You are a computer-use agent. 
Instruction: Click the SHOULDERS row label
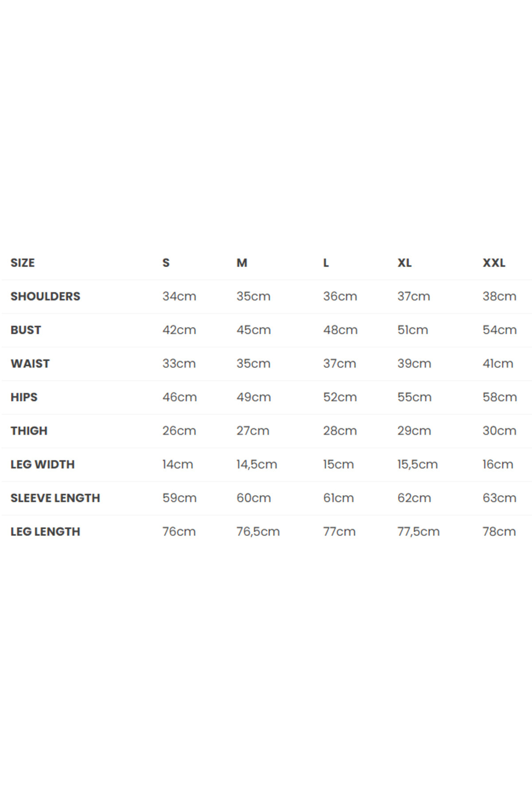45,296
